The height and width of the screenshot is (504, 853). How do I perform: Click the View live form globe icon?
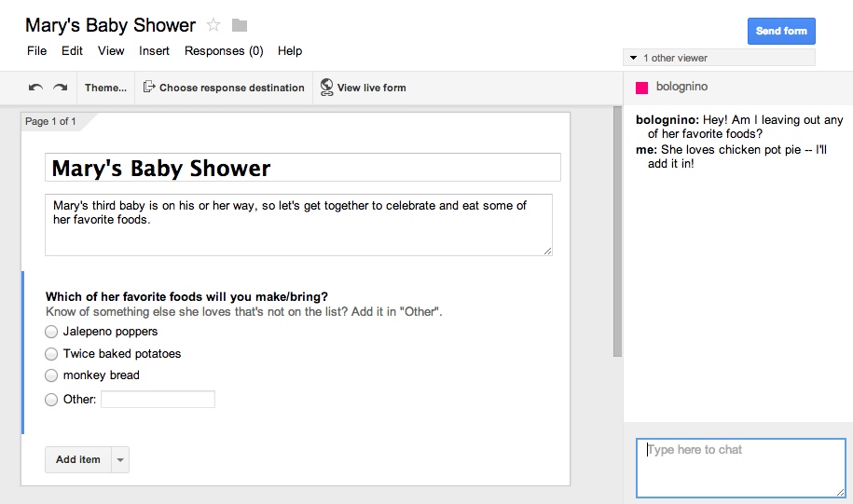(x=326, y=88)
